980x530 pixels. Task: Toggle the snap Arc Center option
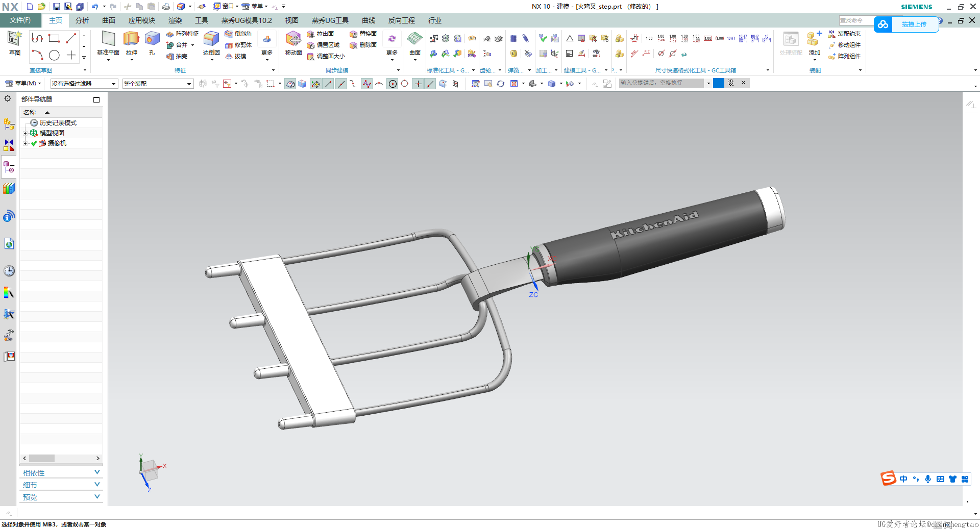click(x=393, y=84)
